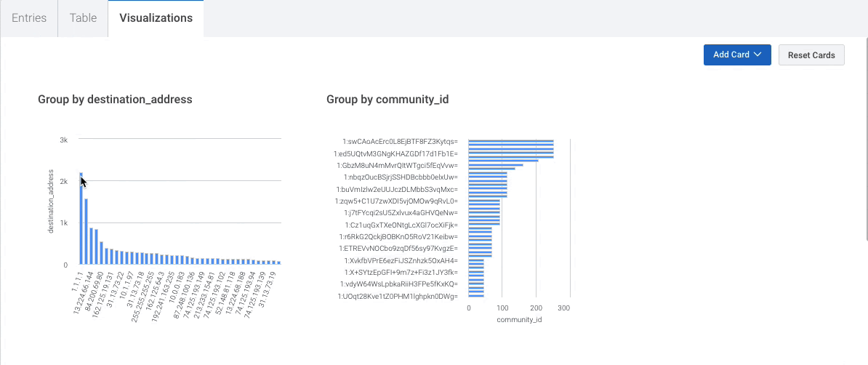Select the Visualizations tab
868x365 pixels.
(156, 18)
